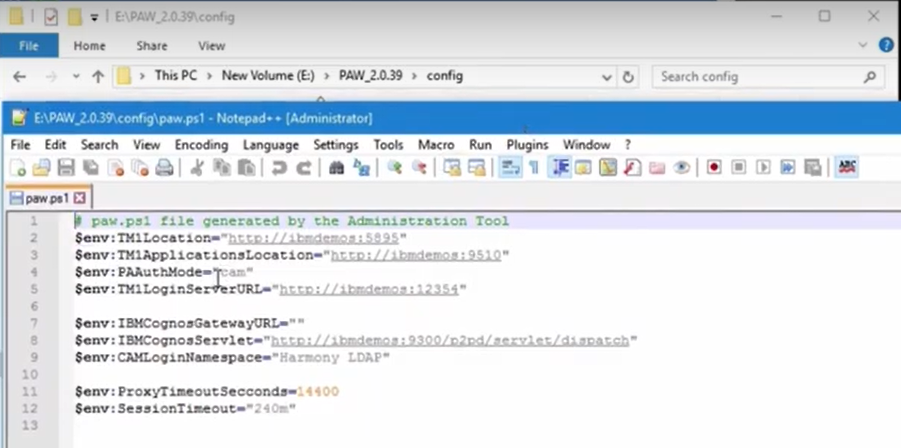This screenshot has width=901, height=448.
Task: Switch to Explorer's Share ribbon tab
Action: [x=152, y=46]
